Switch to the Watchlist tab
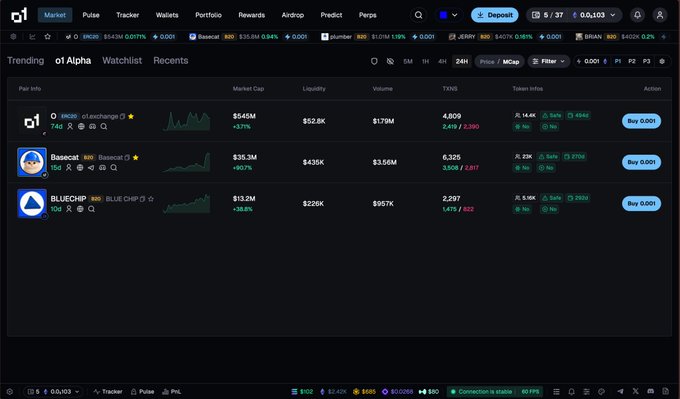Screen dimensions: 680x399 (122, 61)
